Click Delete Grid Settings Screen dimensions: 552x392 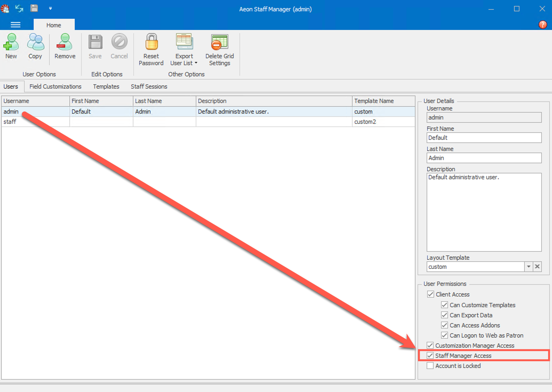click(x=219, y=43)
